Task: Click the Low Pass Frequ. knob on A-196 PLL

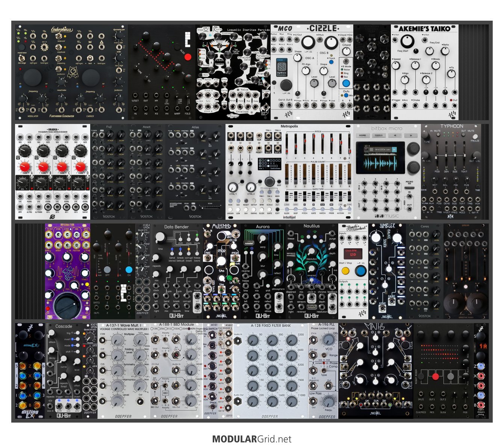Action: [328, 401]
